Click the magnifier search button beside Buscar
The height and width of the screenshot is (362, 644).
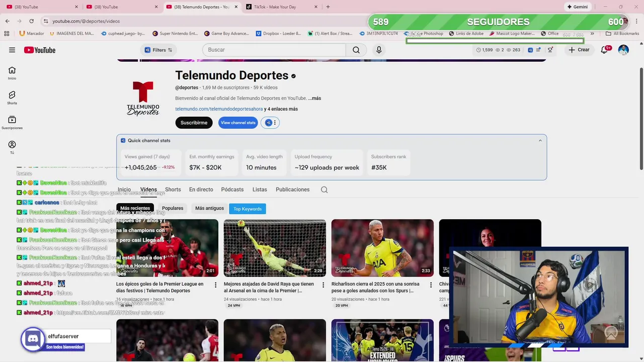(x=356, y=50)
